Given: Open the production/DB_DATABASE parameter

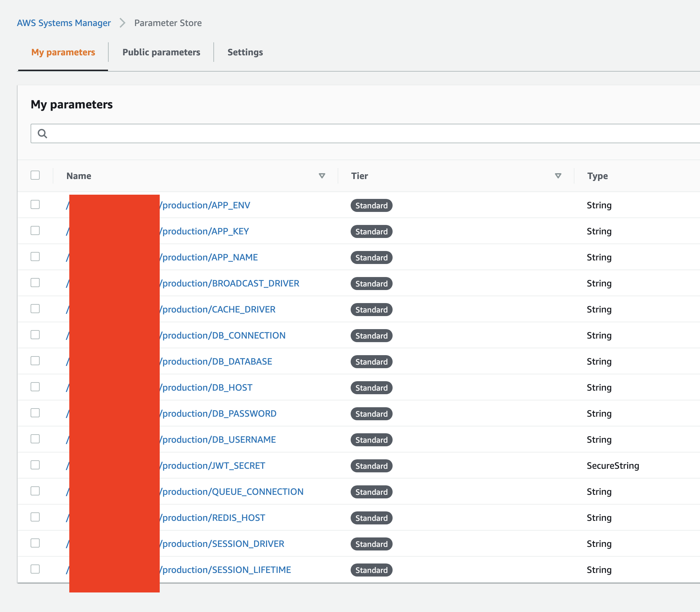Looking at the screenshot, I should [216, 361].
